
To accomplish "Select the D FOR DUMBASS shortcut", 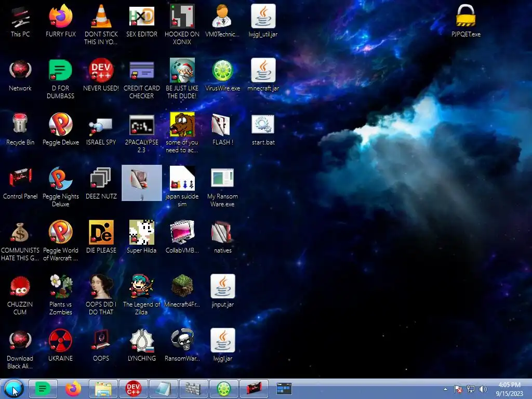I will point(60,79).
